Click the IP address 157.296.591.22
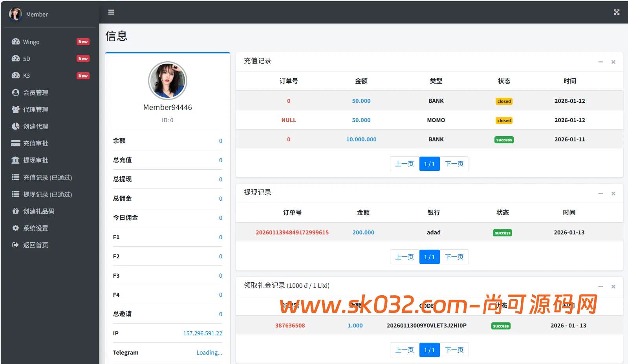628x364 pixels. tap(203, 333)
